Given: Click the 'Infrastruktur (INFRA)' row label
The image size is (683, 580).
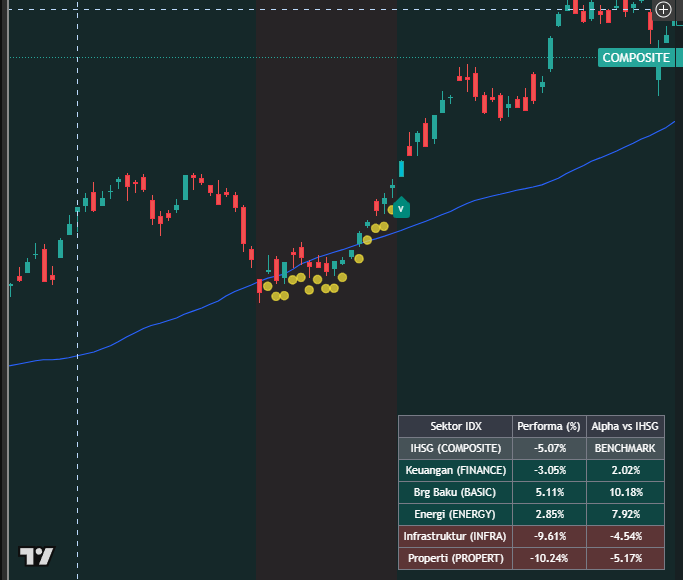Looking at the screenshot, I should point(456,536).
